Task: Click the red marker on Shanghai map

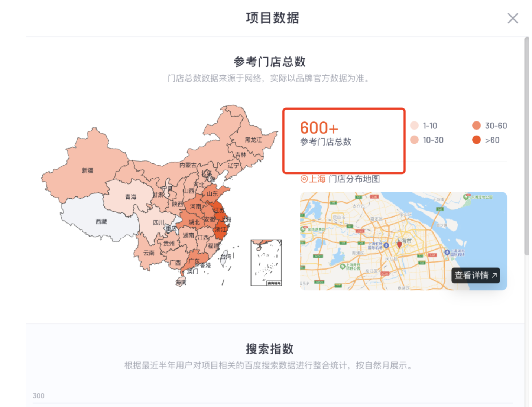Action: point(399,244)
